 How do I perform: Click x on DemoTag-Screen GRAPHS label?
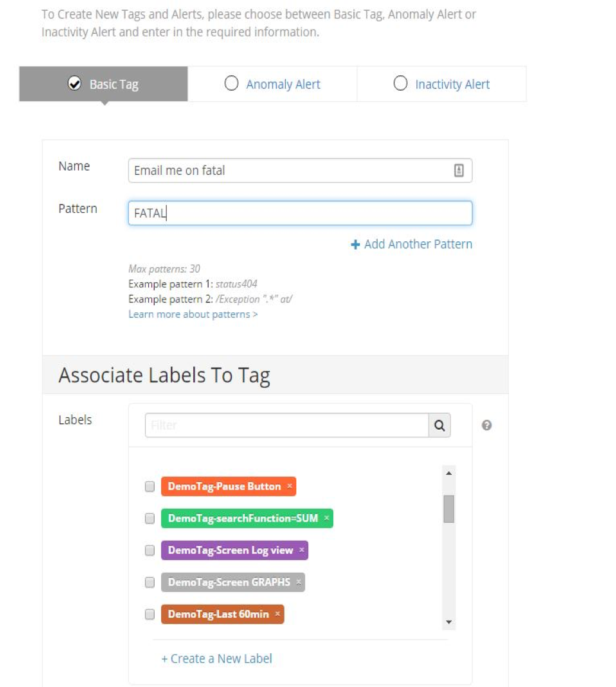point(299,582)
